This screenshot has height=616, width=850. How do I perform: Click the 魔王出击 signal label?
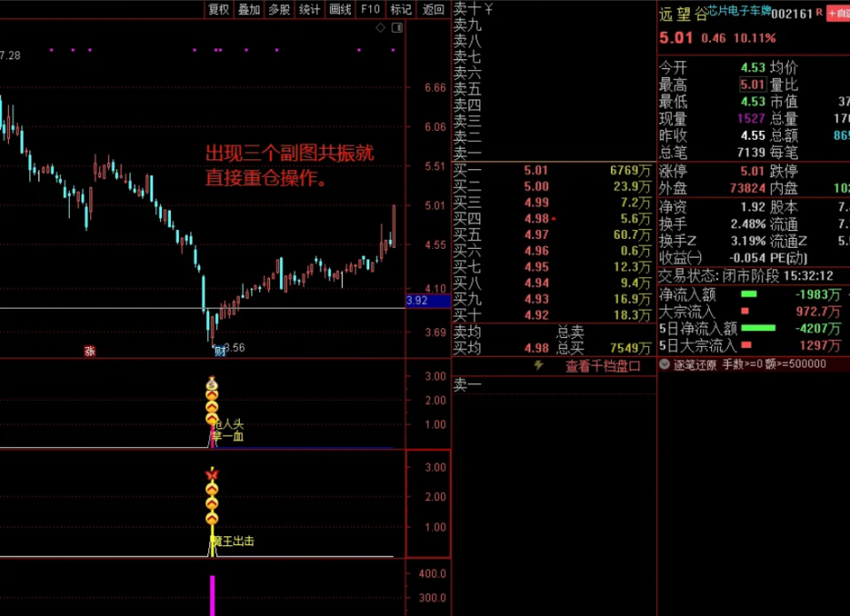click(x=232, y=541)
